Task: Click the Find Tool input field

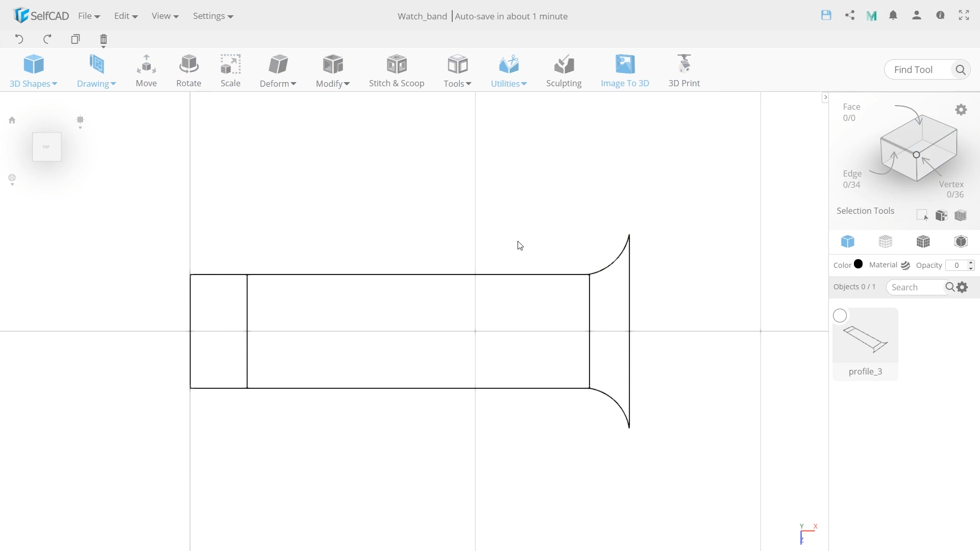Action: [919, 69]
